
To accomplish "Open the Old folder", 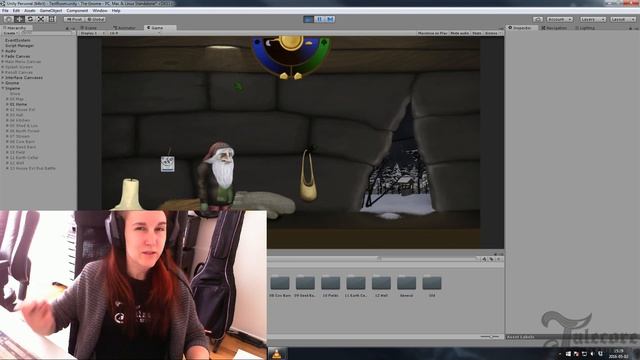I will pos(432,286).
